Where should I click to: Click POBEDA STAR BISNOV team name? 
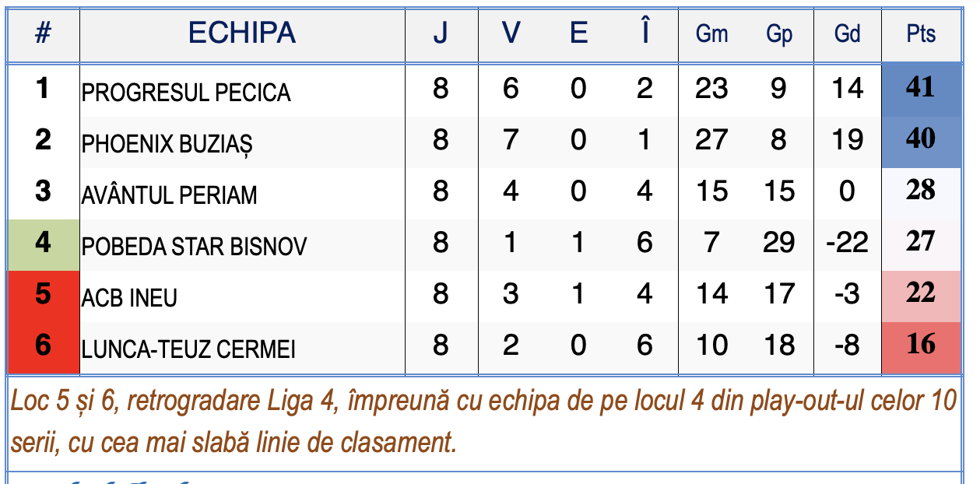195,247
